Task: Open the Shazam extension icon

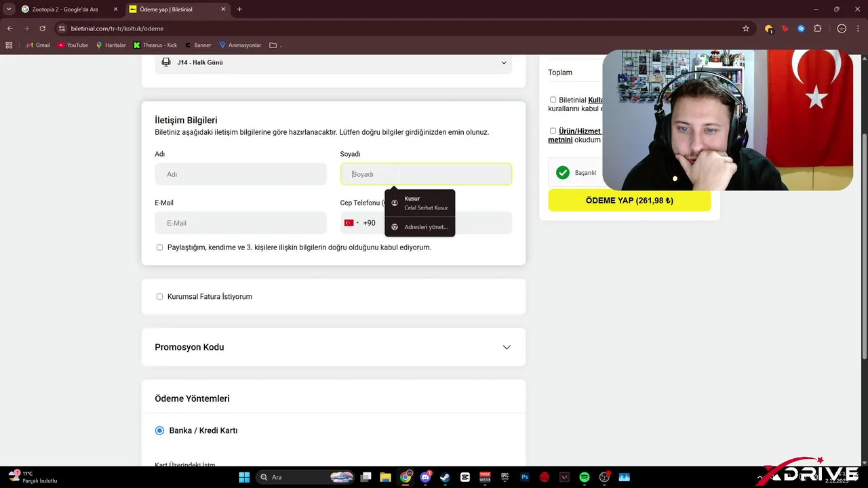Action: [x=801, y=28]
